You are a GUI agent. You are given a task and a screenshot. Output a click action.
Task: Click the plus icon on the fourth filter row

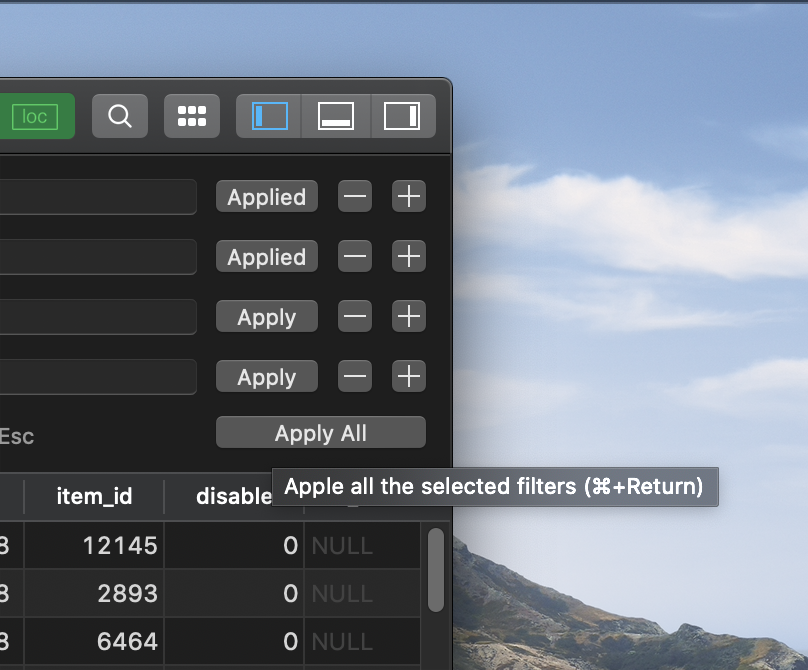click(x=408, y=376)
